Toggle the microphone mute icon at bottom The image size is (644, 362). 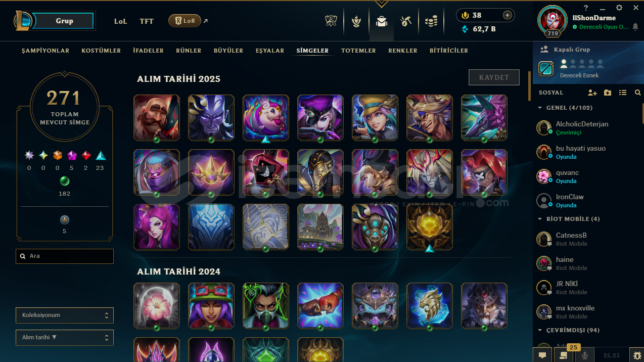pos(585,355)
